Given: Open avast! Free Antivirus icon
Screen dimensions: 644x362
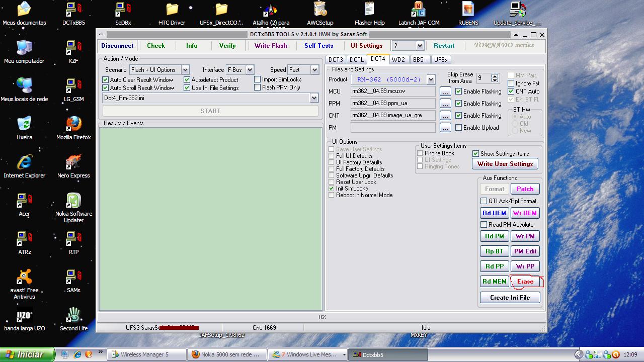Looking at the screenshot, I should (24, 284).
